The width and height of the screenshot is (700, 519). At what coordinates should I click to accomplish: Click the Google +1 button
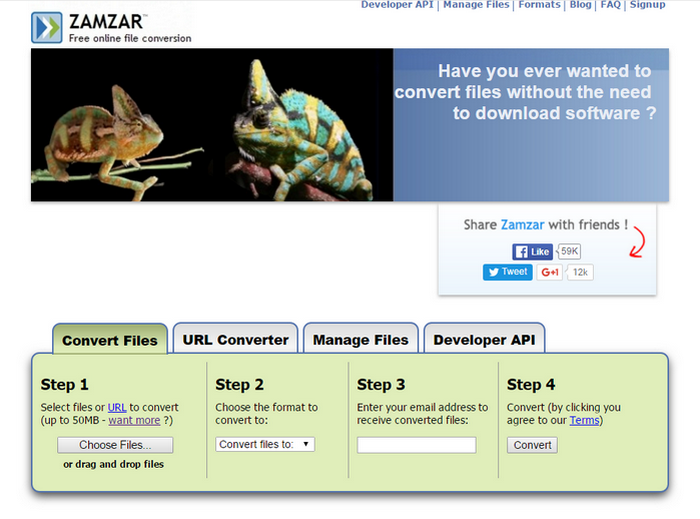550,272
